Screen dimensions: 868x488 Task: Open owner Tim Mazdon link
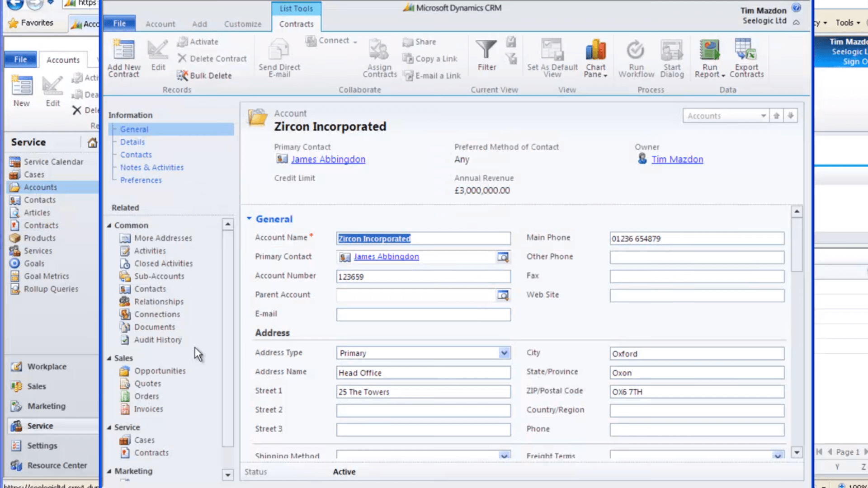[677, 159]
